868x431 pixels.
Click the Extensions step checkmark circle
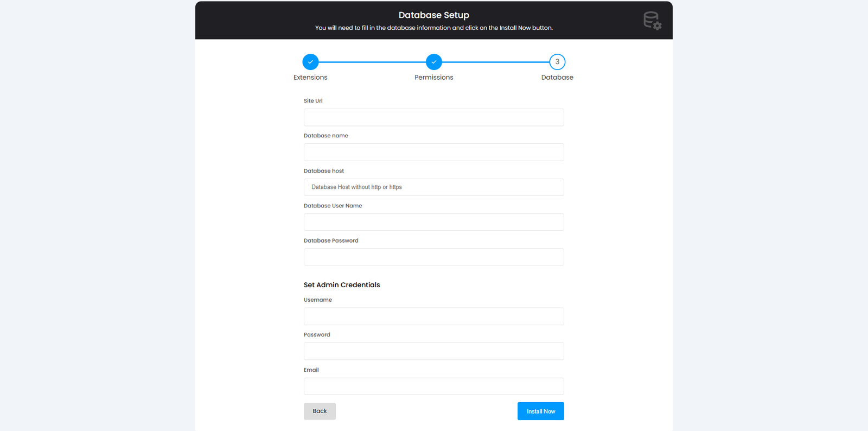pyautogui.click(x=310, y=62)
